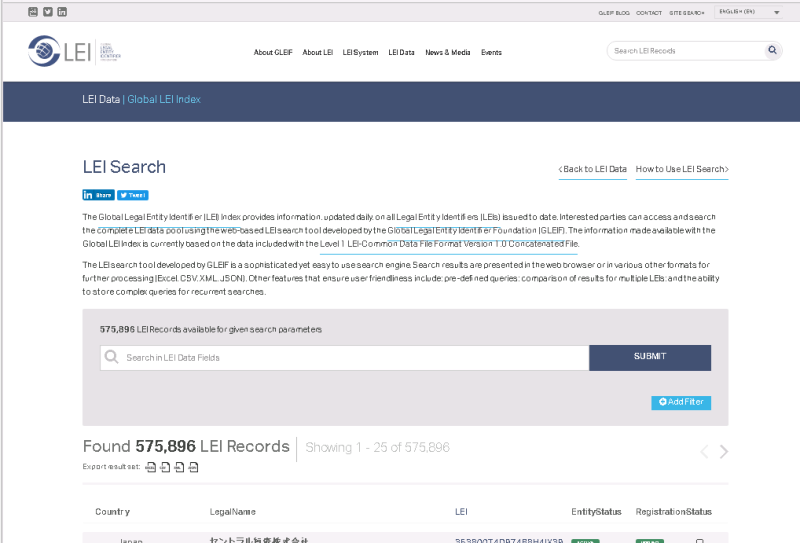
Task: Sort by the LEI column header
Action: 461,512
